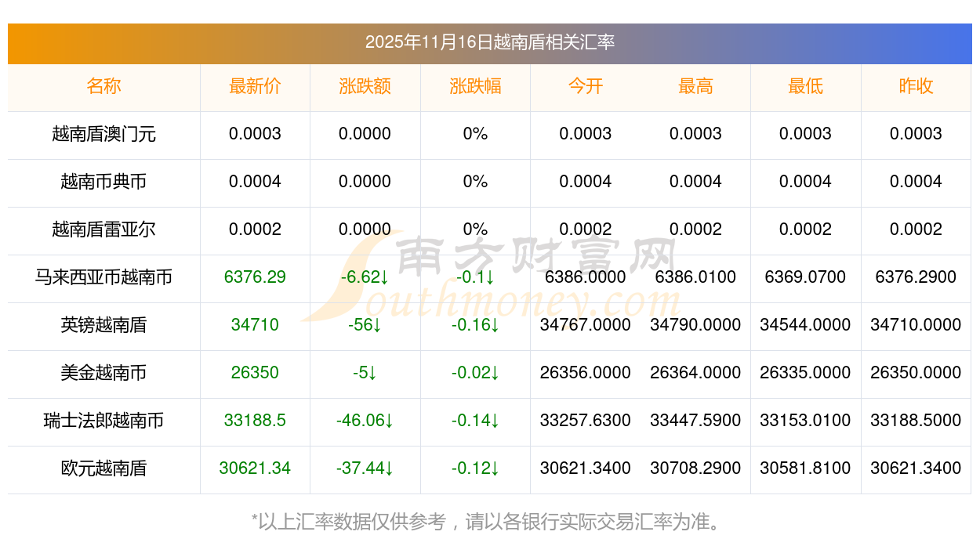
Task: Click the green latest price 34710
Action: point(255,325)
